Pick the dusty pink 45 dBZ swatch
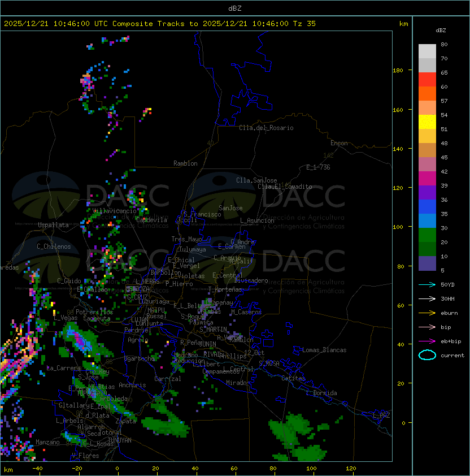This screenshot has height=476, width=470. click(427, 165)
